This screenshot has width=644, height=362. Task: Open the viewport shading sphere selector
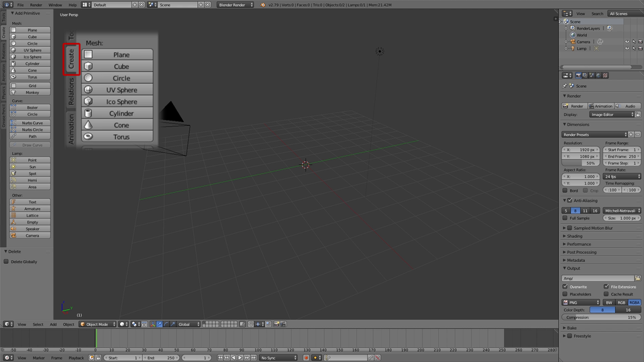click(x=123, y=324)
